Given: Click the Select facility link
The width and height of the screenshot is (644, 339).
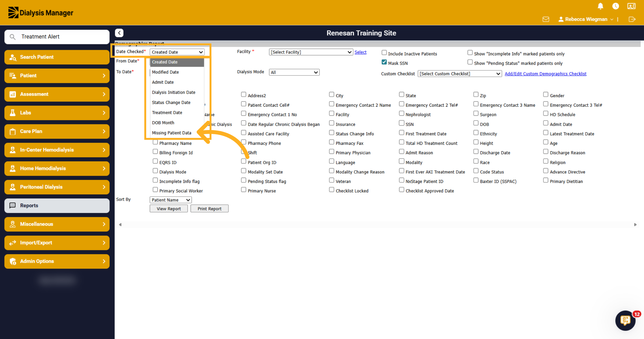Looking at the screenshot, I should (x=360, y=52).
